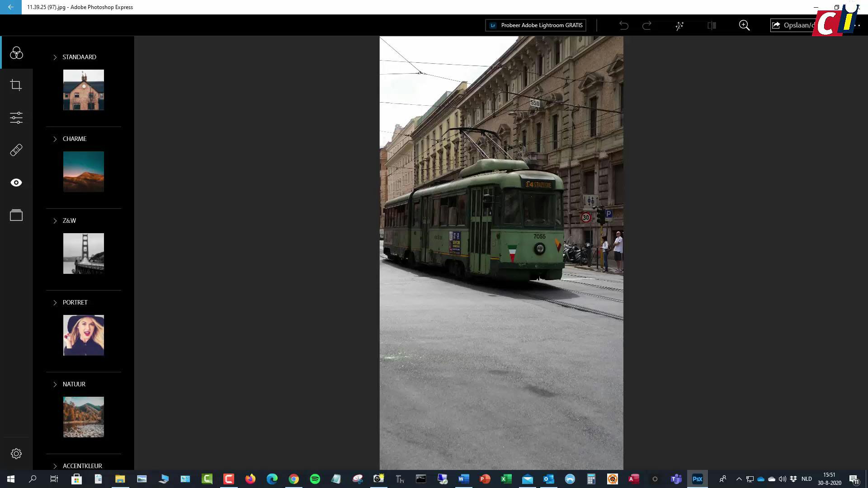The image size is (868, 488).
Task: Launch Google Chrome from taskbar
Action: pyautogui.click(x=294, y=479)
